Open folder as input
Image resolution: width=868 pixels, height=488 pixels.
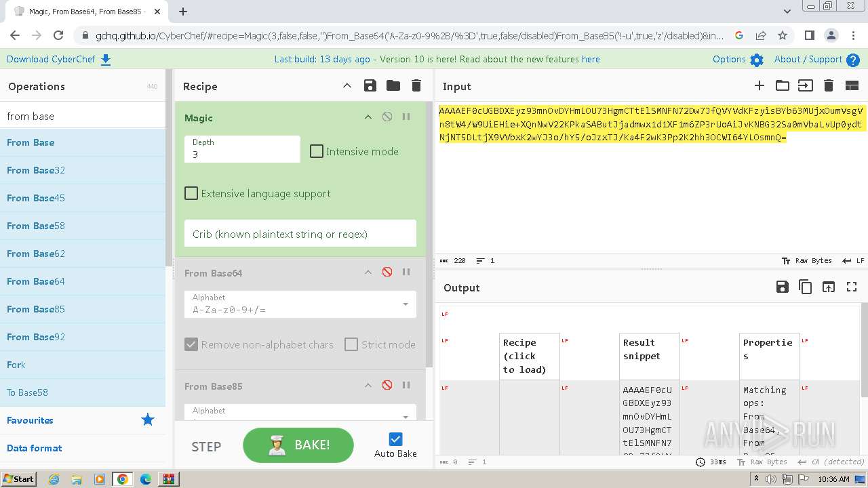(x=783, y=85)
